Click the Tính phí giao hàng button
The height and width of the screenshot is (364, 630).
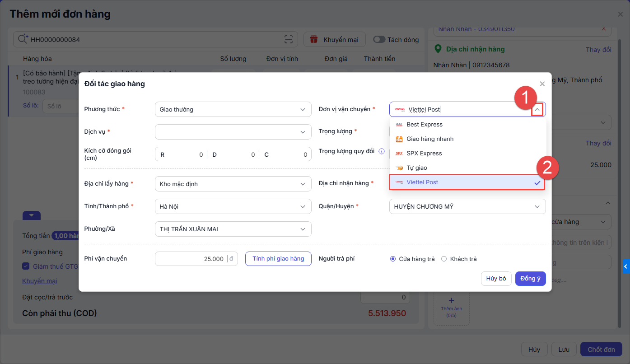coord(278,259)
